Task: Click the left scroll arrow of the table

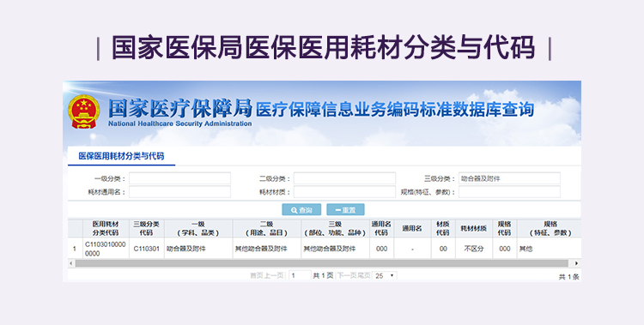Action: [x=71, y=263]
